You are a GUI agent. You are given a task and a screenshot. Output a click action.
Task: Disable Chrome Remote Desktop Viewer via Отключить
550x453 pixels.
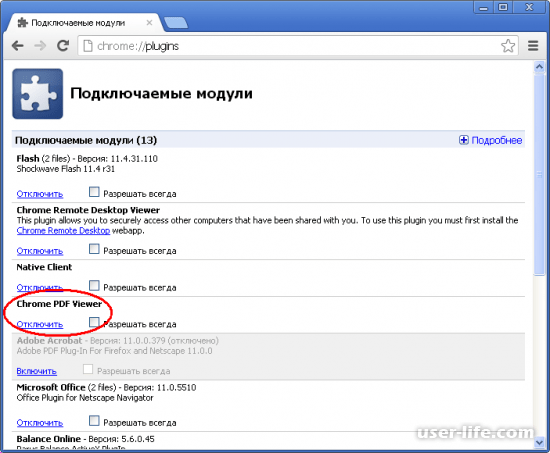coord(40,251)
